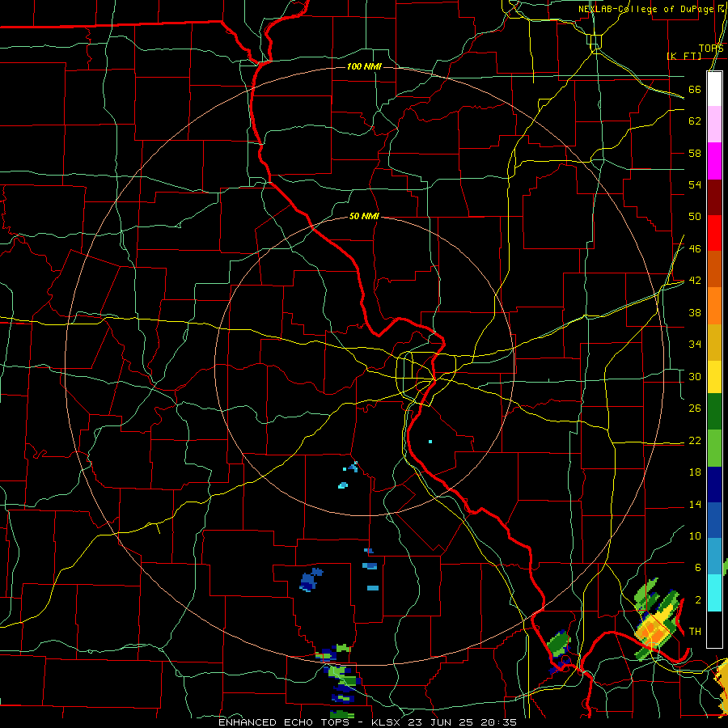Click the "100 NMI" range ring label
Image resolution: width=728 pixels, height=728 pixels.
(x=364, y=67)
